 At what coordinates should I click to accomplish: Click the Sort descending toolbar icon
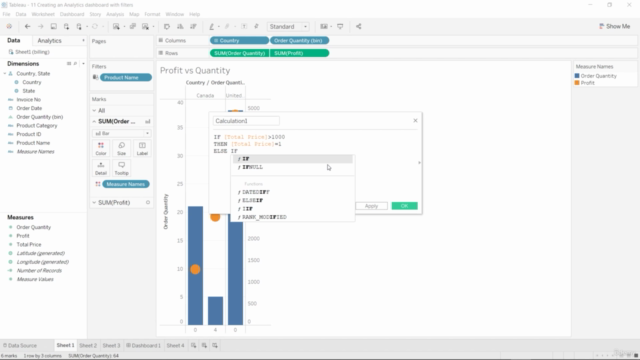193,27
